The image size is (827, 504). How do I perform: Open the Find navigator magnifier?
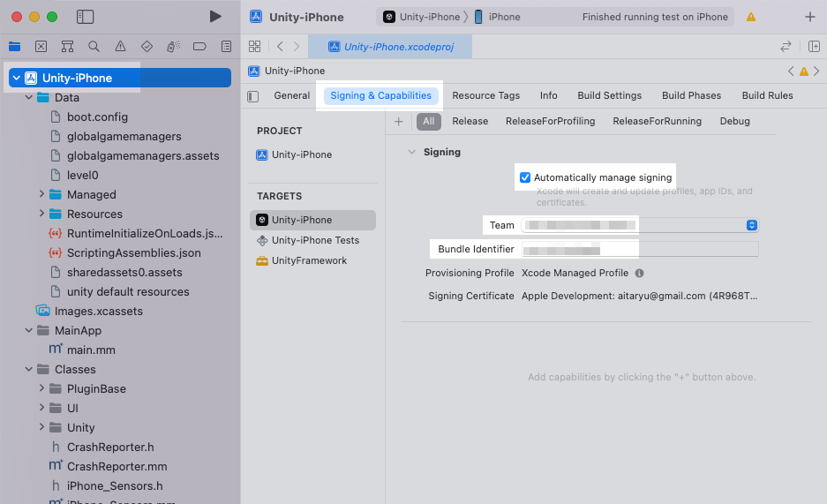tap(94, 47)
